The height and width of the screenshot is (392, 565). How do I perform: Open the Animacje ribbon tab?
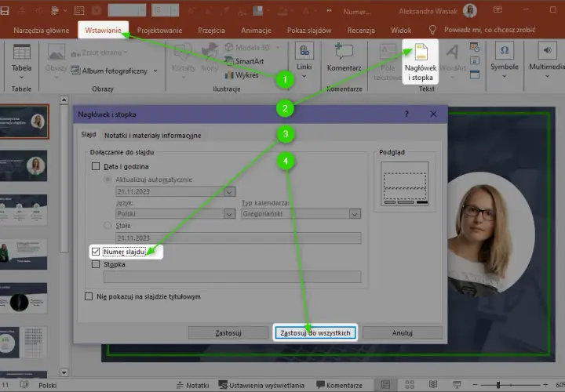pos(256,31)
